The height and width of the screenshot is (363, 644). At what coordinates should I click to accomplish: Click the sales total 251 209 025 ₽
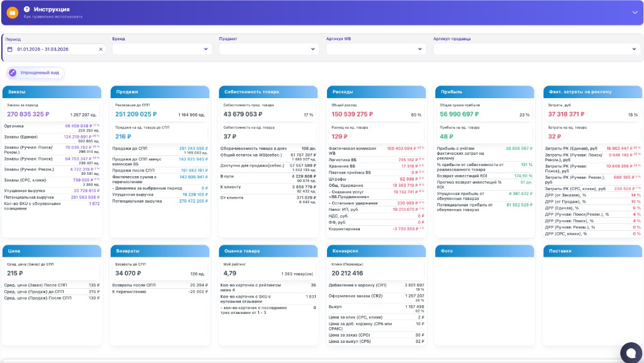pos(136,114)
